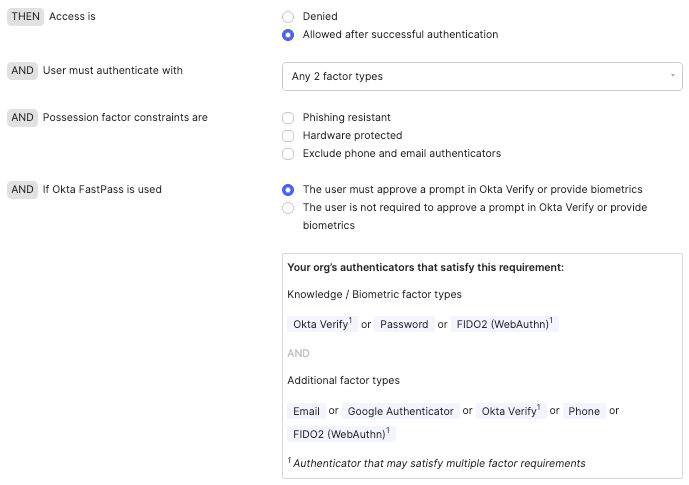The image size is (689, 485).
Task: Click the multiple factor requirements footnote text
Action: tap(438, 463)
